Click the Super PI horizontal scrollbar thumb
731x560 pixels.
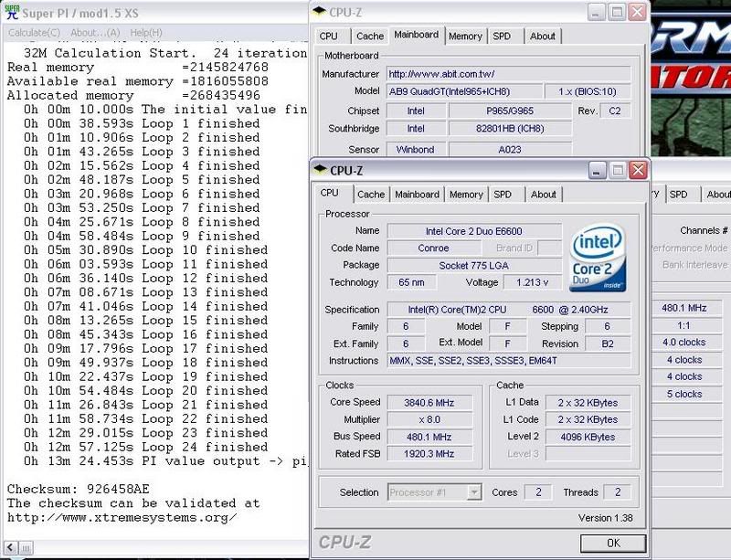tap(26, 548)
